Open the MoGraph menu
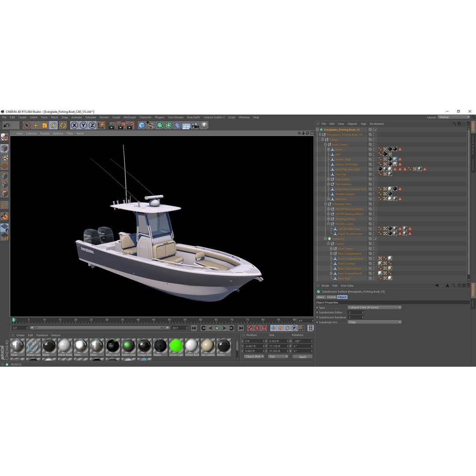The height and width of the screenshot is (476, 476). 130,117
